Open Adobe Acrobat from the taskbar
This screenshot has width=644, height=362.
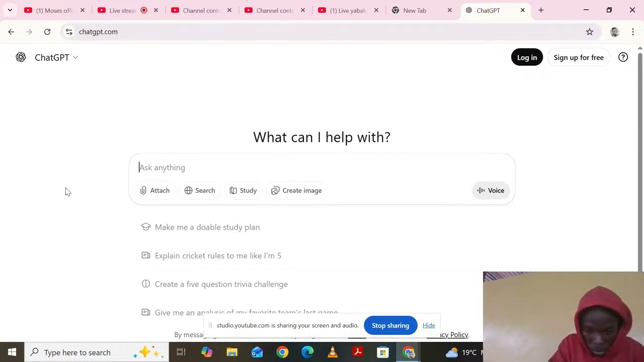[x=358, y=352]
